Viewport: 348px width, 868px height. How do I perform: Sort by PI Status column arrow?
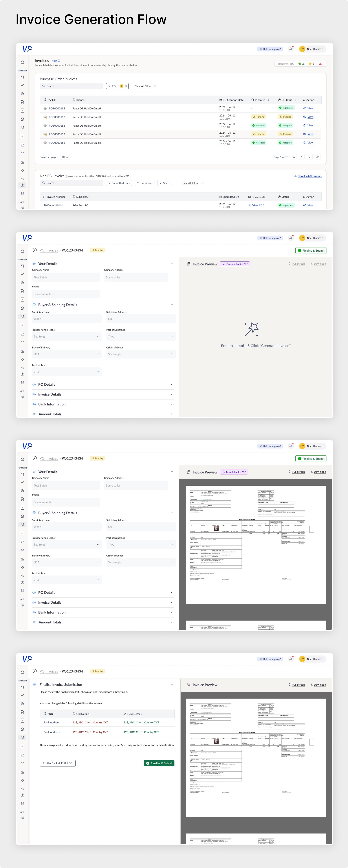pyautogui.click(x=268, y=100)
